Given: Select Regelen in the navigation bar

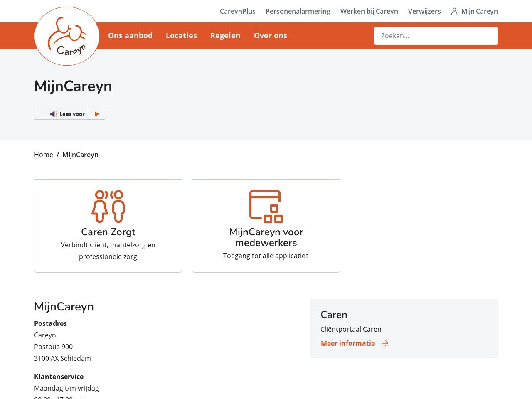Looking at the screenshot, I should pos(225,36).
